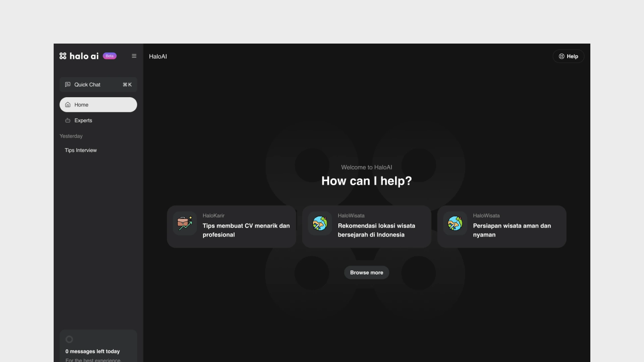This screenshot has width=644, height=362.
Task: Click the halo ai logo
Action: click(79, 56)
